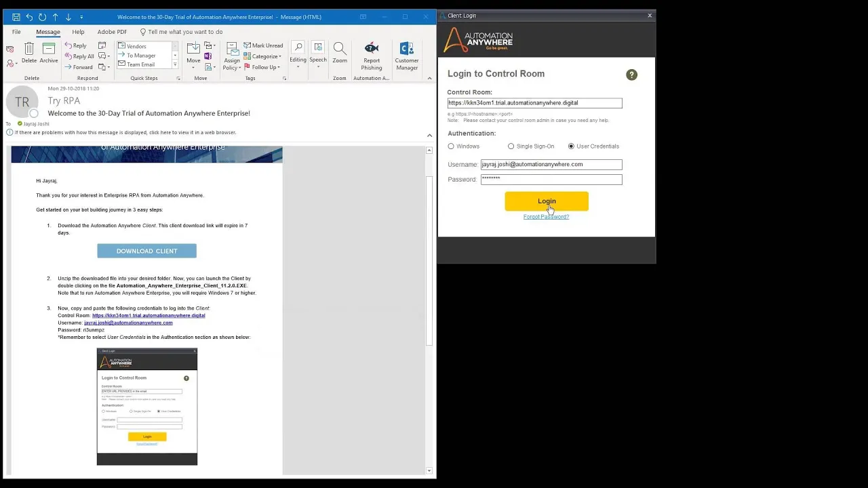Switch to the Message tab
The width and height of the screenshot is (868, 488).
point(48,32)
